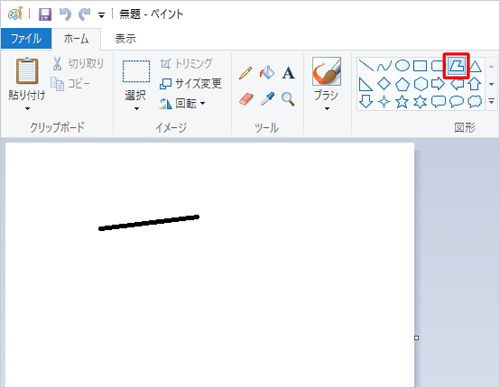500x388 pixels.
Task: Paste using the 貼り付け clipboard icon
Action: click(x=27, y=71)
